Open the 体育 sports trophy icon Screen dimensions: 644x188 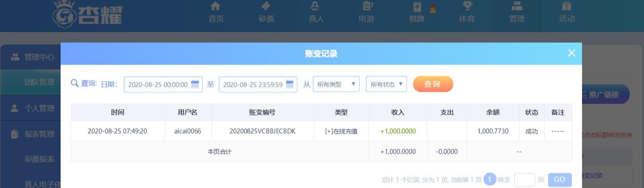click(467, 6)
